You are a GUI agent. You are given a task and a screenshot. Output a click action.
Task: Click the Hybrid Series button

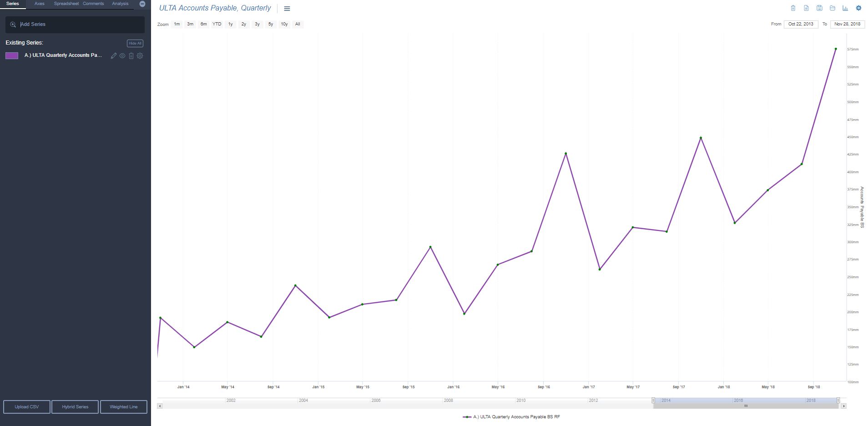[x=75, y=407]
